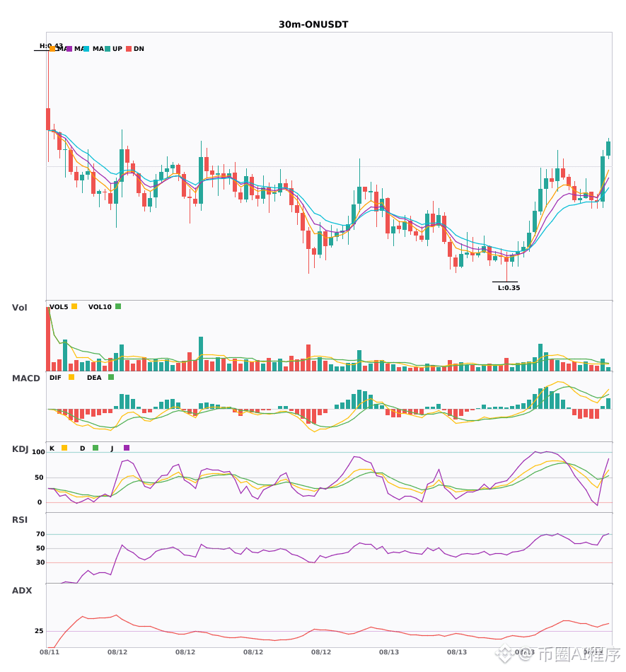The image size is (626, 672).
Task: Click the red DN legend swatch
Action: point(129,49)
